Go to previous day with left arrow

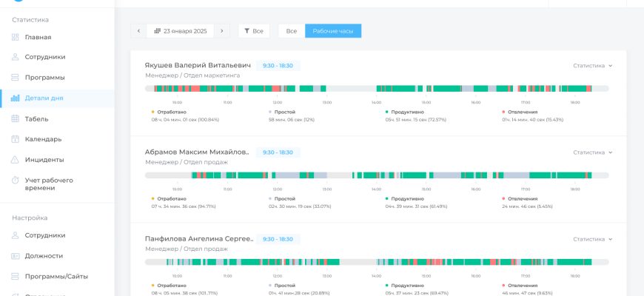(x=138, y=31)
